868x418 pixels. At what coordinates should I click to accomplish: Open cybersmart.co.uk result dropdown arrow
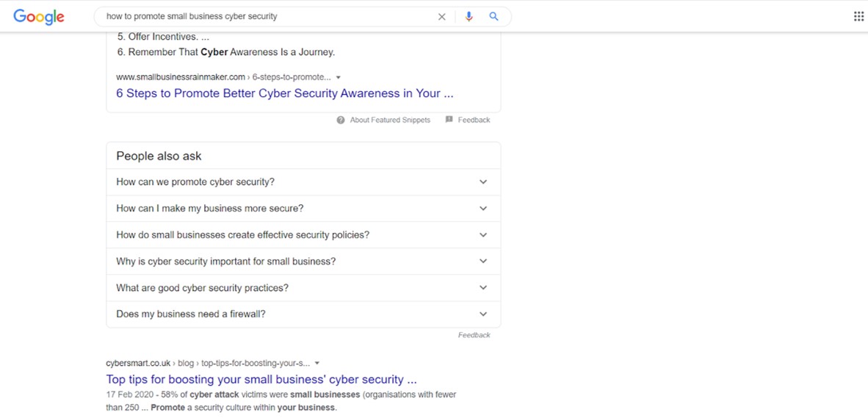coord(317,364)
